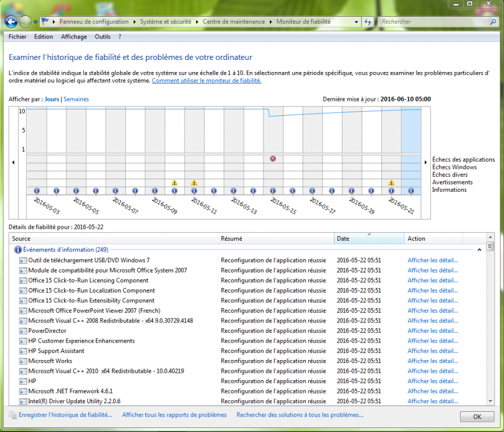Open 'Comment utiliser le moniteur de fiabilité' link
Screen dimensions: 504x432
[x=206, y=81]
